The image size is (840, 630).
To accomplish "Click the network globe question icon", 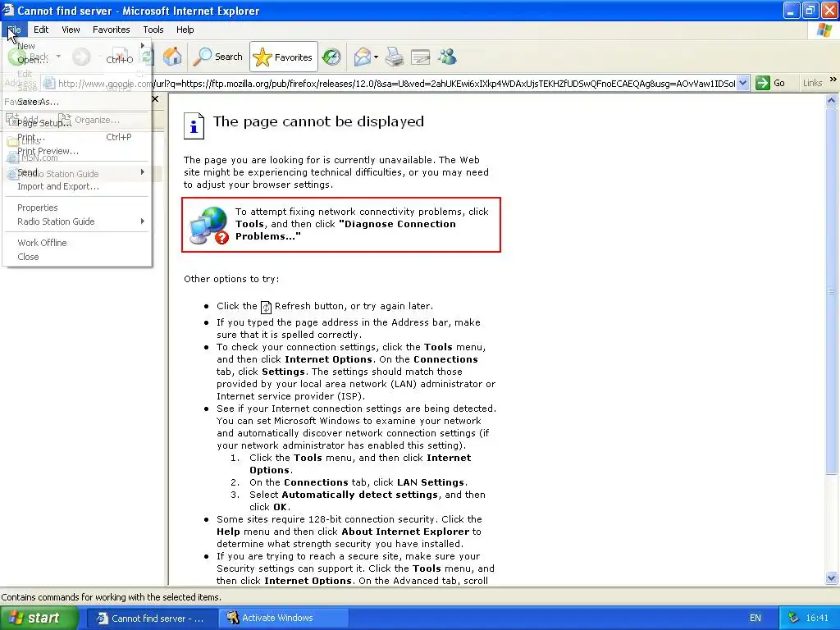I will pos(209,225).
